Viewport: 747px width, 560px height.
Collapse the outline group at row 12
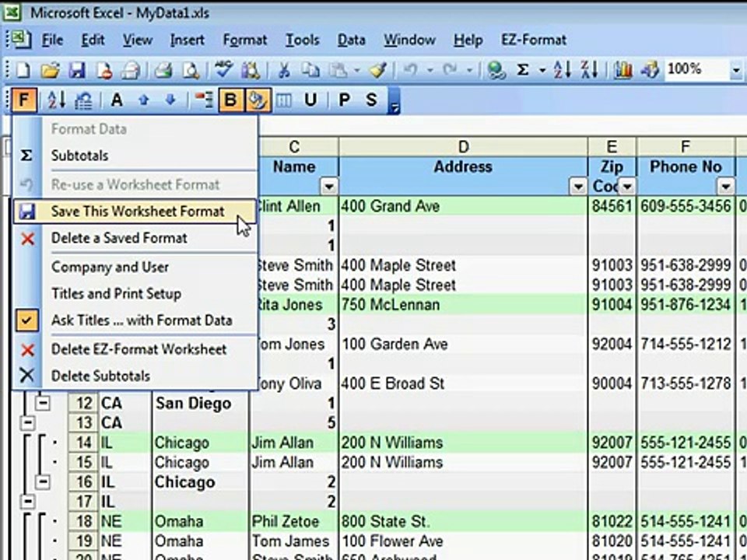click(x=42, y=404)
